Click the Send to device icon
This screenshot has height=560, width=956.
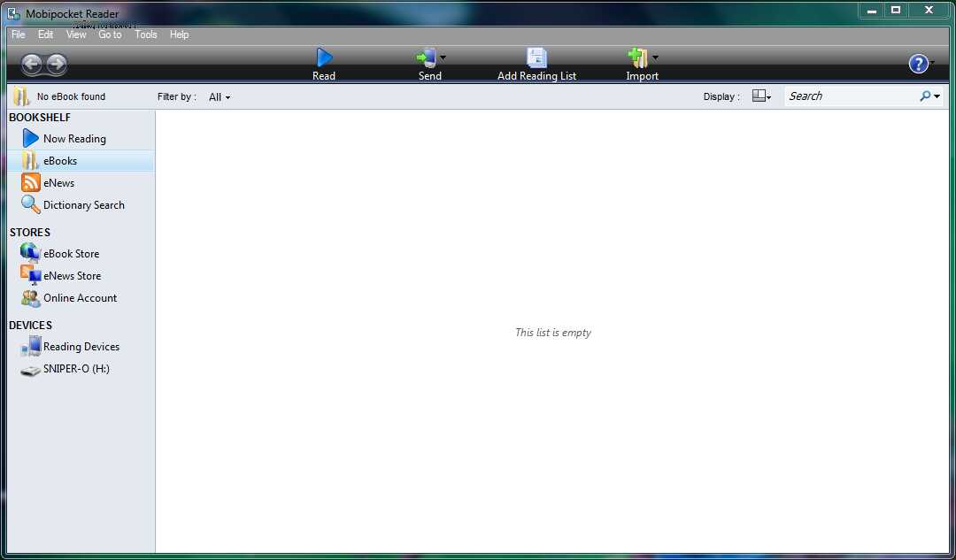[x=426, y=58]
